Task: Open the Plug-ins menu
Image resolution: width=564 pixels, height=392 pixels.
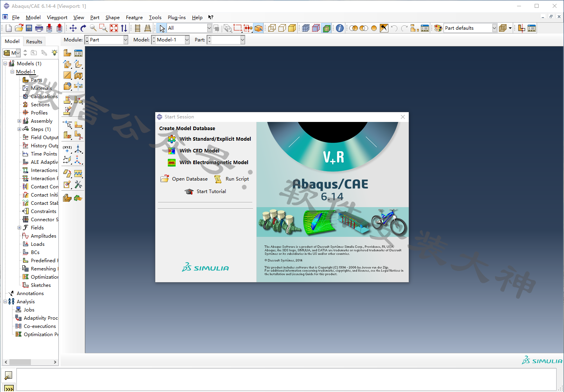Action: (x=177, y=18)
